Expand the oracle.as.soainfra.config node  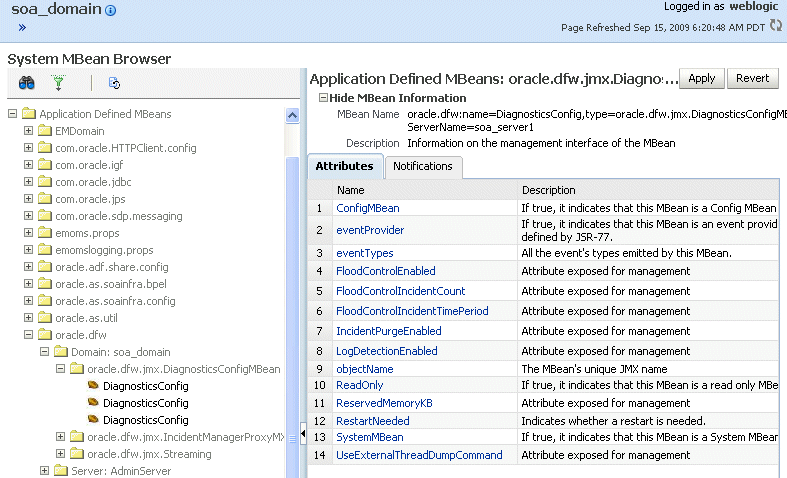(29, 301)
